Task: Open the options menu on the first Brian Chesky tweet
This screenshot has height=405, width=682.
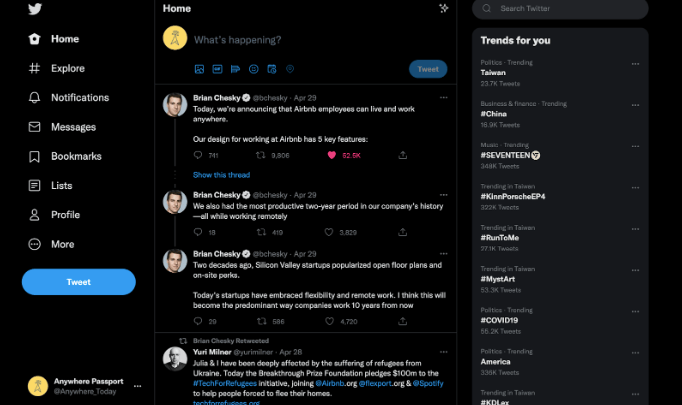Action: tap(444, 97)
